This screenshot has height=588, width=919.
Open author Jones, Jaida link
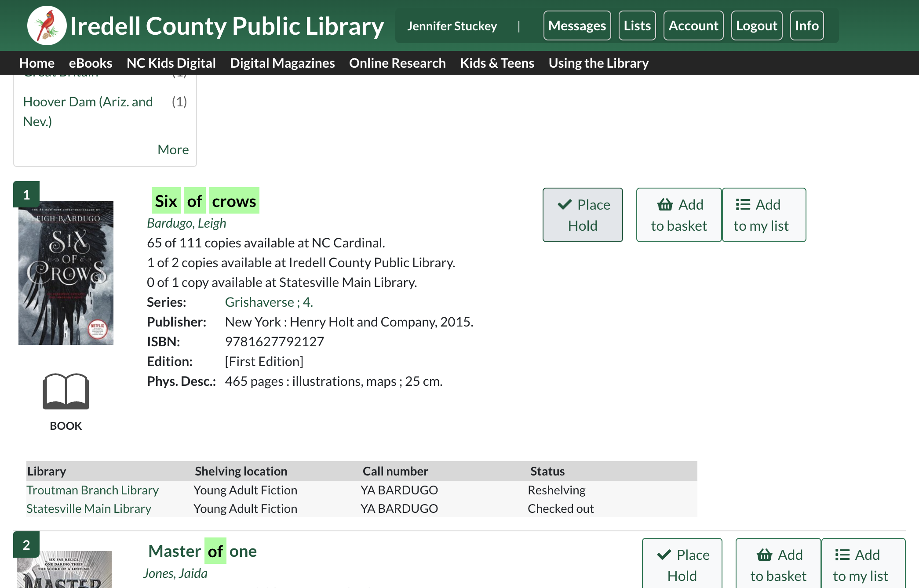click(x=175, y=573)
